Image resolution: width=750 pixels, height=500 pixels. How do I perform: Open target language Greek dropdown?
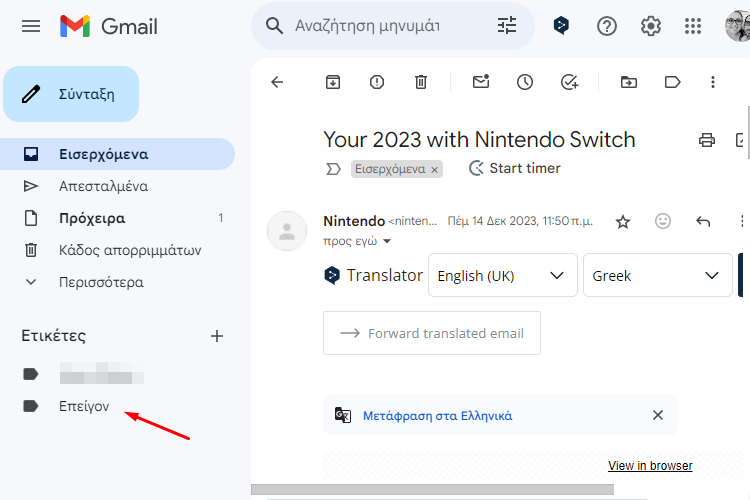[658, 276]
